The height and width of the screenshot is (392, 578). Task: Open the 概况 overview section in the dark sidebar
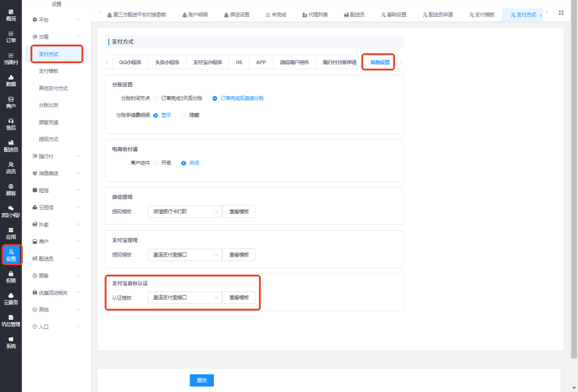tap(11, 15)
